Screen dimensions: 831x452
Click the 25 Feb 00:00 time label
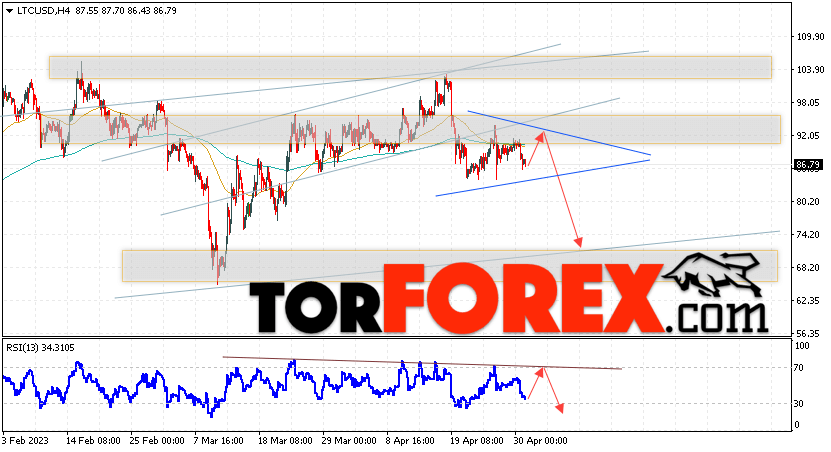click(157, 441)
